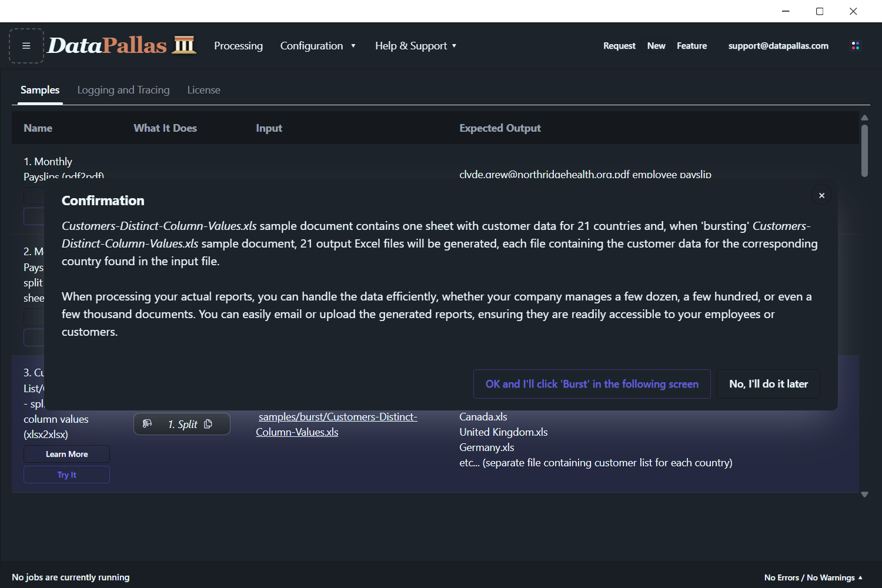Viewport: 882px width, 588px height.
Task: Click the samples table scrollbar down arrow
Action: (864, 495)
